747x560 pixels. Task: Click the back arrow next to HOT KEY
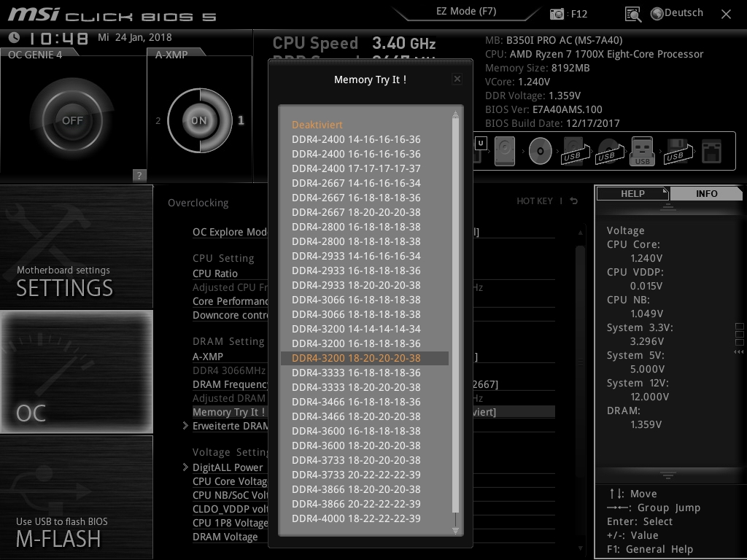pos(574,201)
